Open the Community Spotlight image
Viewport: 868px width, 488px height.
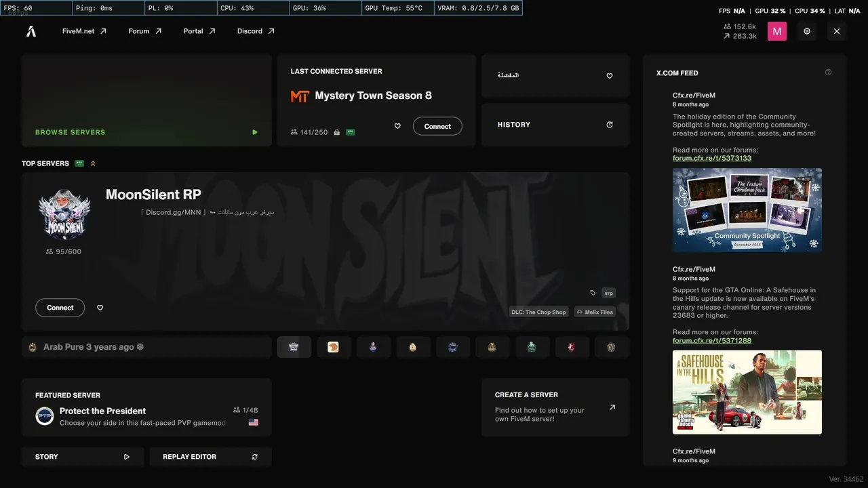[x=747, y=210]
